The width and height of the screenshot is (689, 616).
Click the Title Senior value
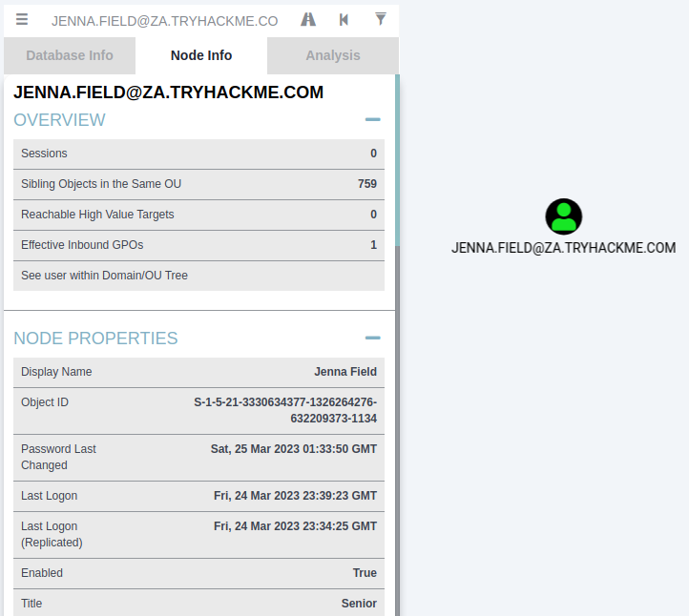click(x=359, y=604)
